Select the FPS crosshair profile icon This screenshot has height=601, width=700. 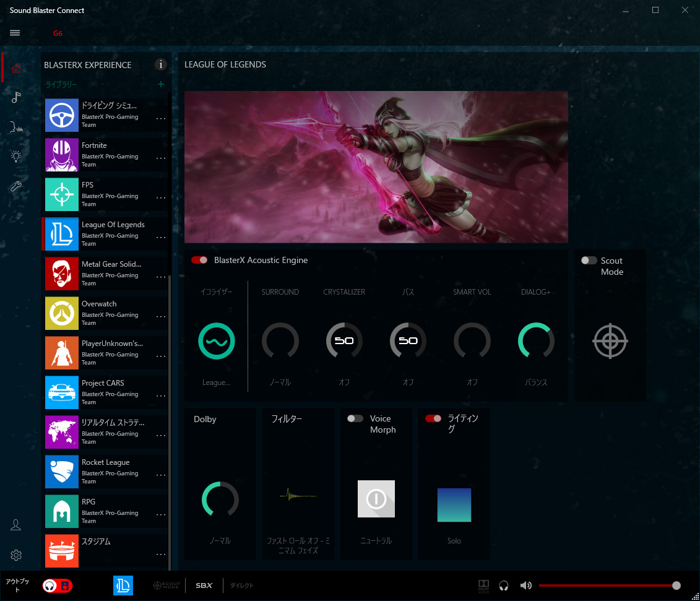(62, 194)
